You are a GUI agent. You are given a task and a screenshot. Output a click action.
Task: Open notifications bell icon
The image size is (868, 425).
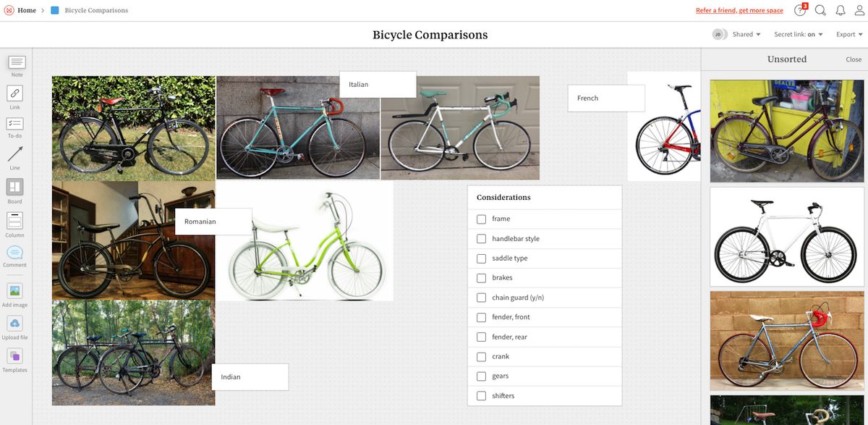coord(841,10)
